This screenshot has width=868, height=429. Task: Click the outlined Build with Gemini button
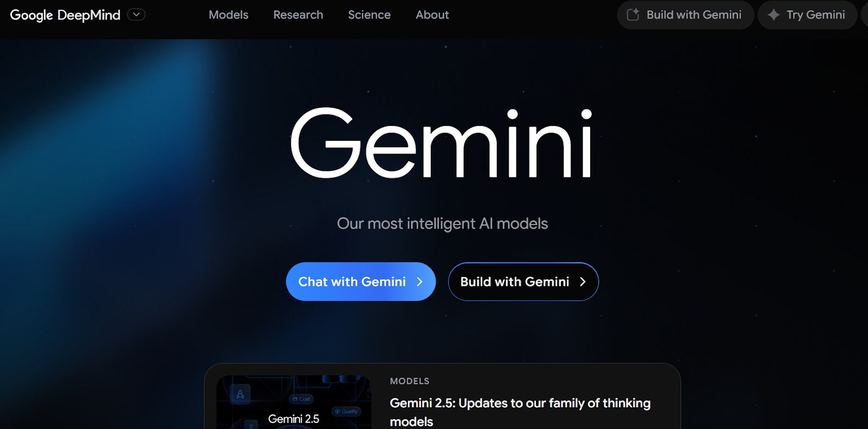(x=523, y=281)
